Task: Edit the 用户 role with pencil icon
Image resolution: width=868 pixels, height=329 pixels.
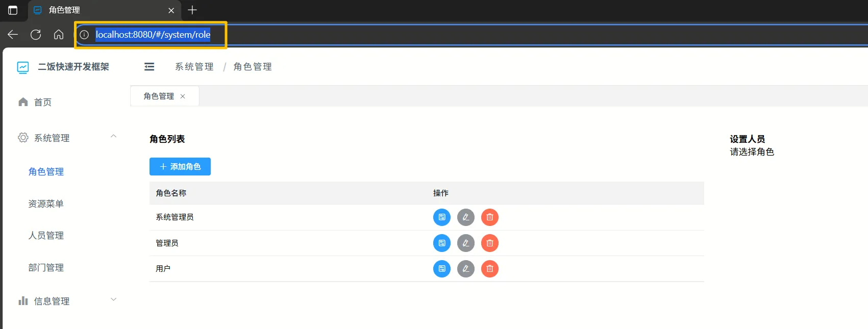Action: pyautogui.click(x=465, y=269)
